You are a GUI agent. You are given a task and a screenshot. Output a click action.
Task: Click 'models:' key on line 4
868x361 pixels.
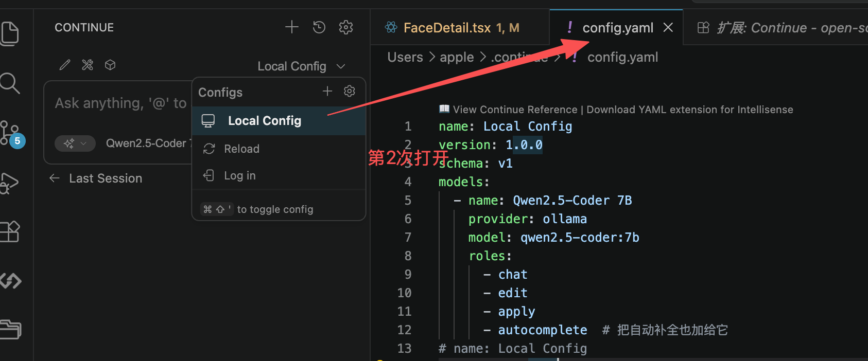point(464,182)
